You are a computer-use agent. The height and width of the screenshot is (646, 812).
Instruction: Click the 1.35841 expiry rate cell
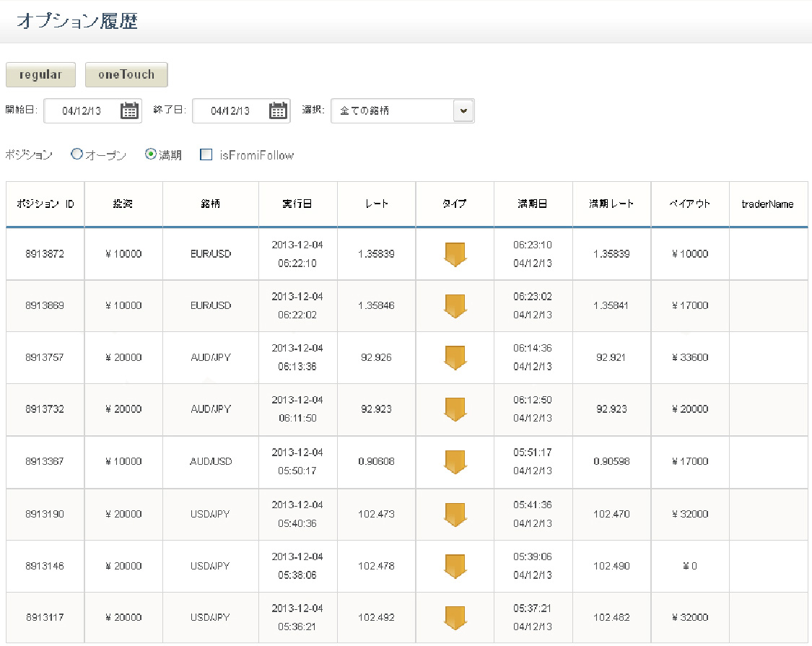click(x=611, y=305)
